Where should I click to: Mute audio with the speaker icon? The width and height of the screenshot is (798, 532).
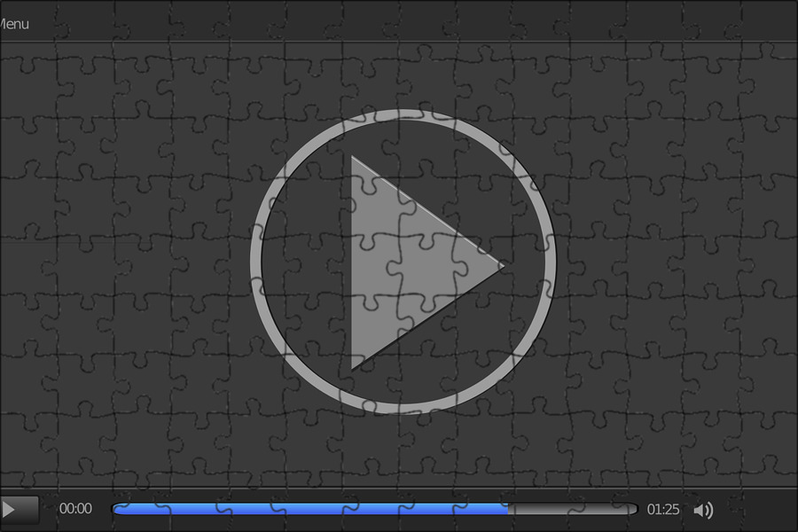pyautogui.click(x=703, y=510)
